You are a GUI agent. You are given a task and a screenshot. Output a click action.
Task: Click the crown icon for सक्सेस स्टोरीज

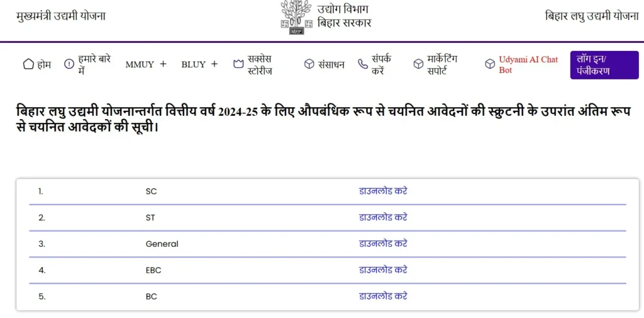pos(238,64)
